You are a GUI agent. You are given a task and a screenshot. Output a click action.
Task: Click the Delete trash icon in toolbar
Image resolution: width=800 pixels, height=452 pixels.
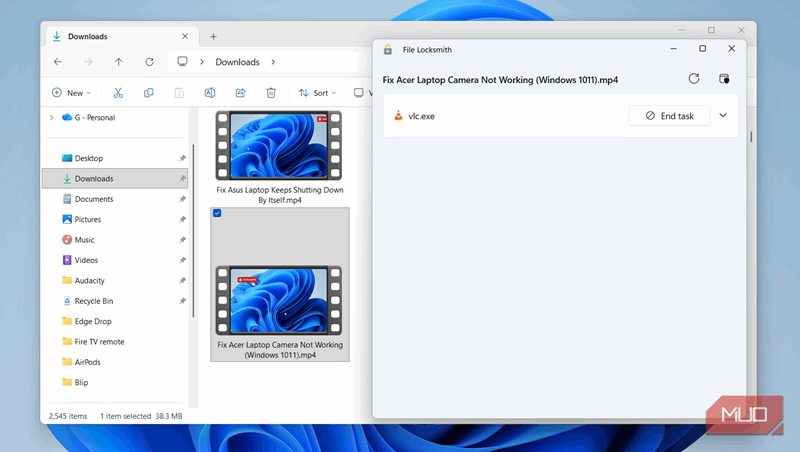point(271,93)
